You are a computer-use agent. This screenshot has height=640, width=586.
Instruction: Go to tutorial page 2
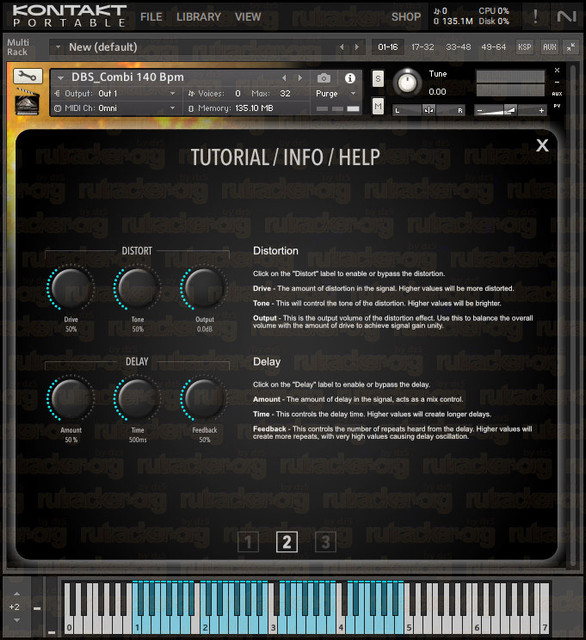coord(286,542)
